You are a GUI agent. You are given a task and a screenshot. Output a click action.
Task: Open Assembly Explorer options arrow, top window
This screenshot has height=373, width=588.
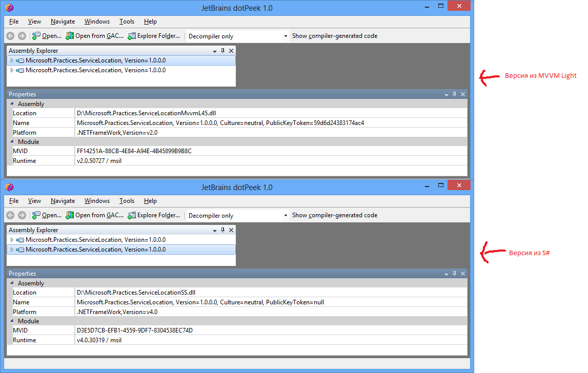pos(214,51)
